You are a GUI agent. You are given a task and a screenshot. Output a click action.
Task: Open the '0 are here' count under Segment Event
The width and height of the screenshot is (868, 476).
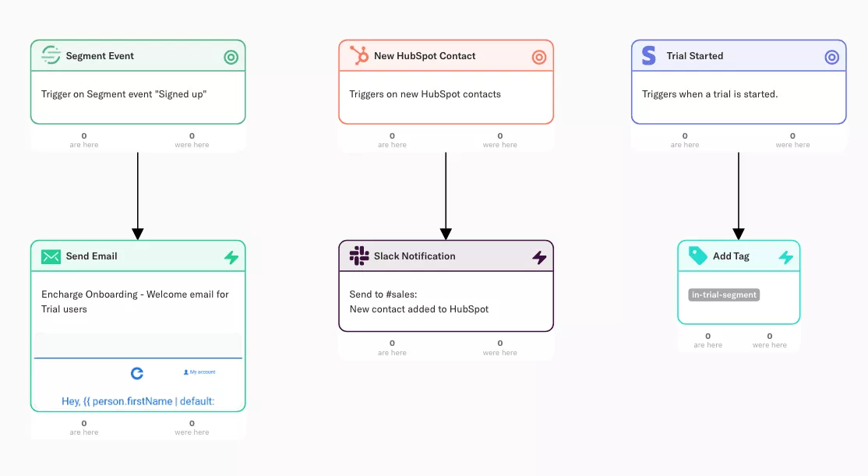[83, 140]
